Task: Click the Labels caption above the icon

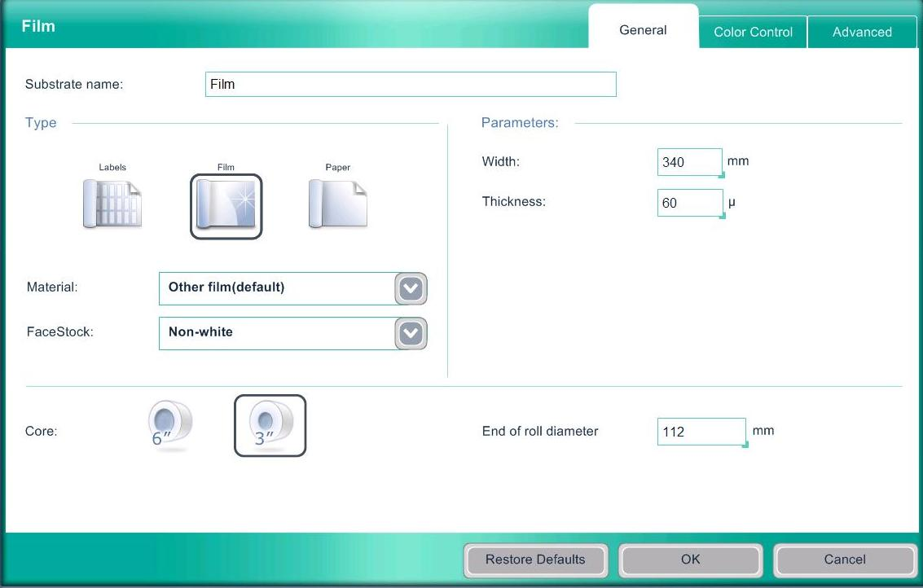Action: (112, 167)
